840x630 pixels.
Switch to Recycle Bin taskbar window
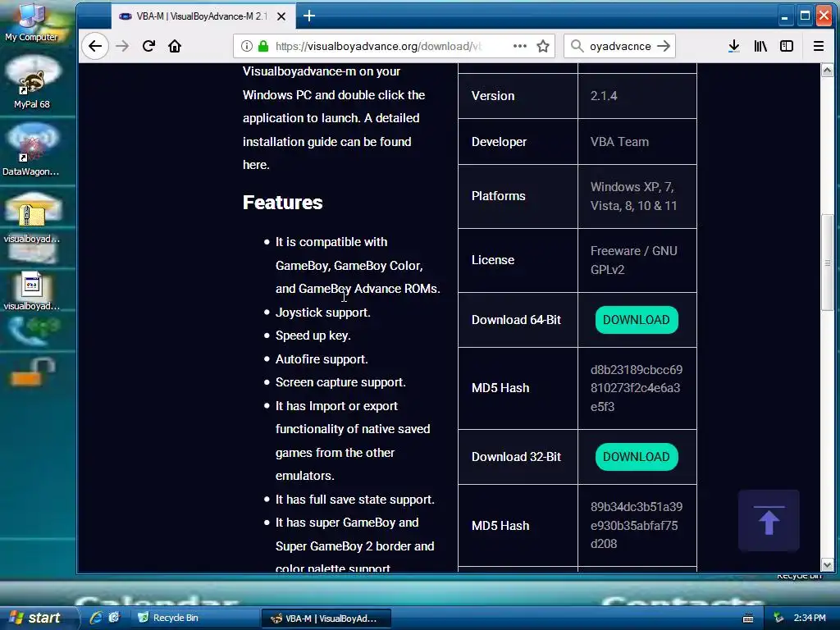(x=194, y=618)
